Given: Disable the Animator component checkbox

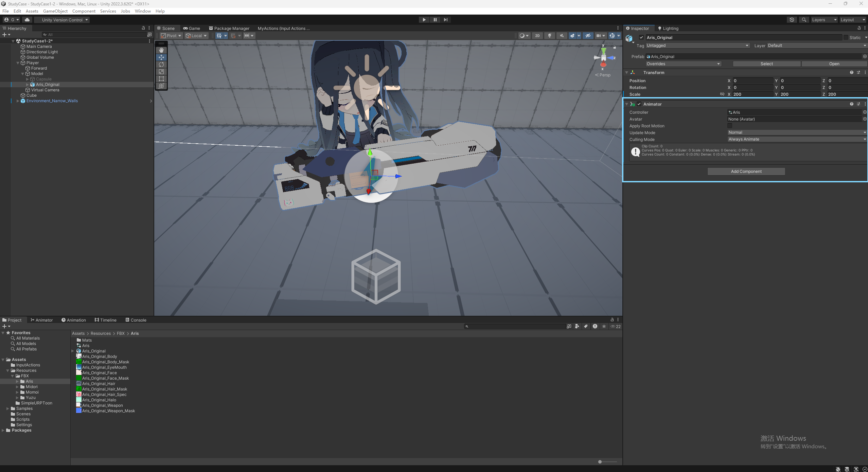Looking at the screenshot, I should (639, 104).
